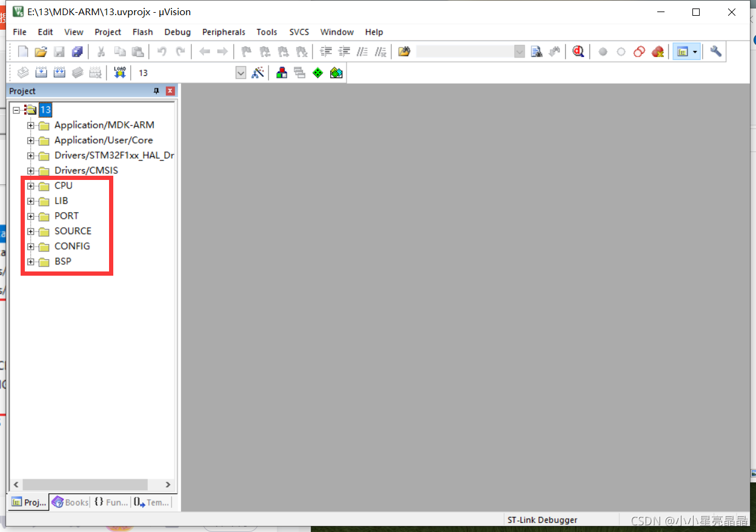Click the Navigate Forwards arrow
This screenshot has height=532, width=756.
tap(222, 52)
